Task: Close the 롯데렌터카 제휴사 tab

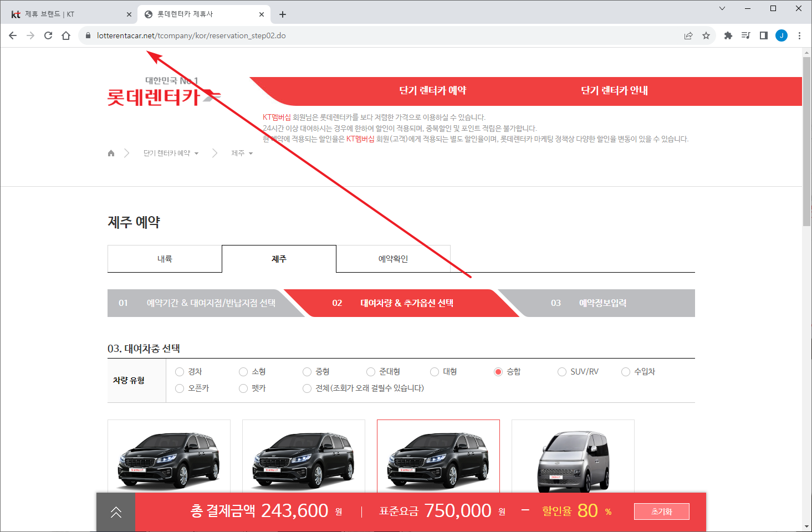Action: [x=262, y=14]
